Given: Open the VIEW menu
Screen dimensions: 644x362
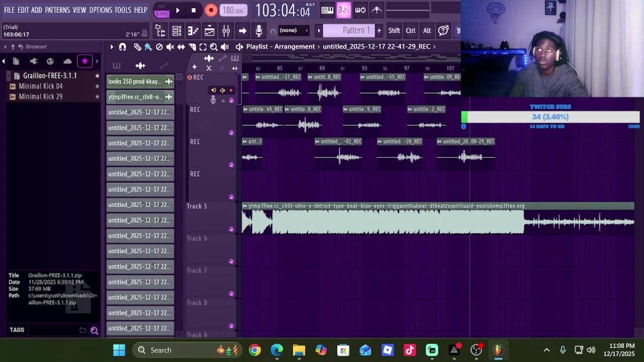Looking at the screenshot, I should pos(79,10).
